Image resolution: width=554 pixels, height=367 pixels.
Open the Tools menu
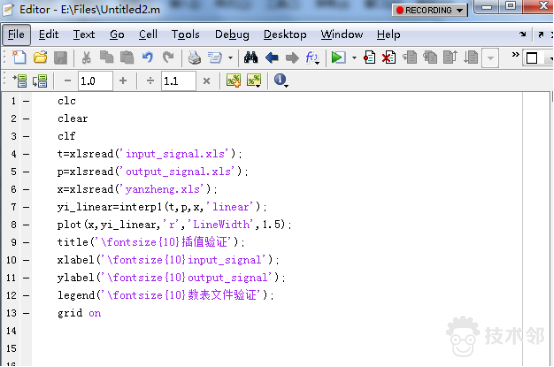pyautogui.click(x=185, y=35)
